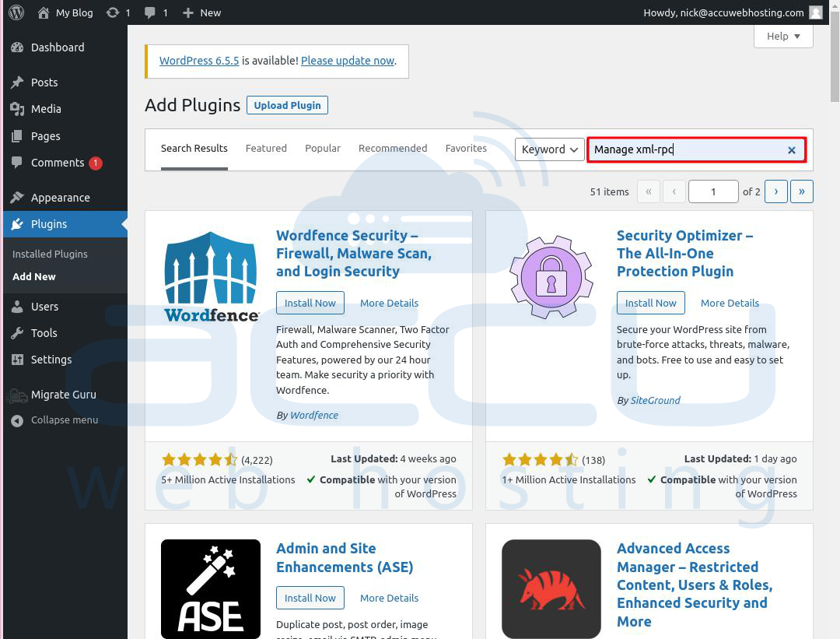Click the Appearance paintbrush icon
The width and height of the screenshot is (840, 639).
17,197
